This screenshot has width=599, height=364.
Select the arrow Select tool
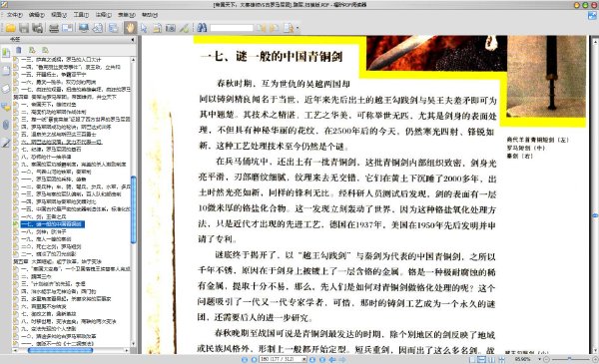click(144, 28)
